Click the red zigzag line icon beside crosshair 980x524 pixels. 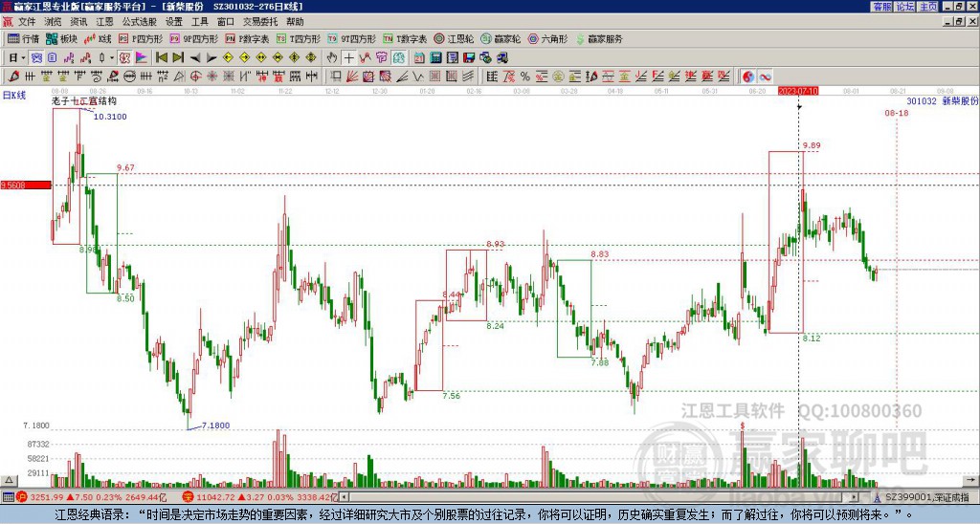(x=365, y=58)
